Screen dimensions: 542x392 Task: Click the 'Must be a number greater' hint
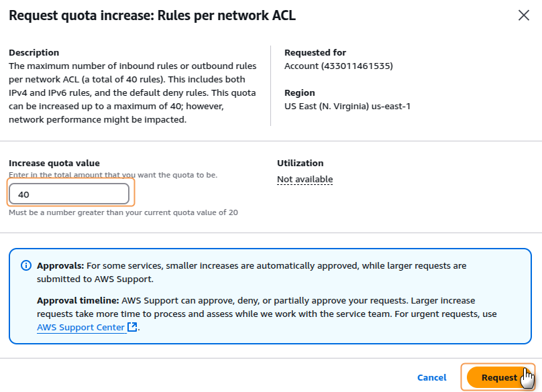[123, 212]
